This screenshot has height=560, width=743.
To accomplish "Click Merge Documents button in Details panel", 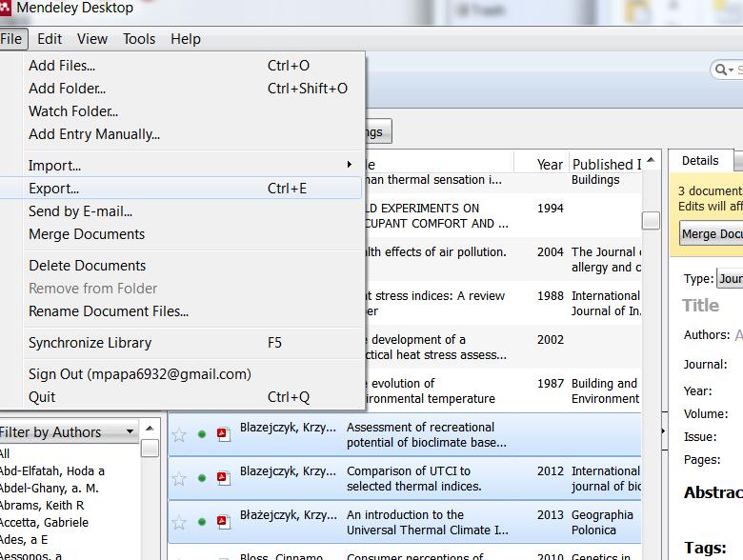I will 712,233.
